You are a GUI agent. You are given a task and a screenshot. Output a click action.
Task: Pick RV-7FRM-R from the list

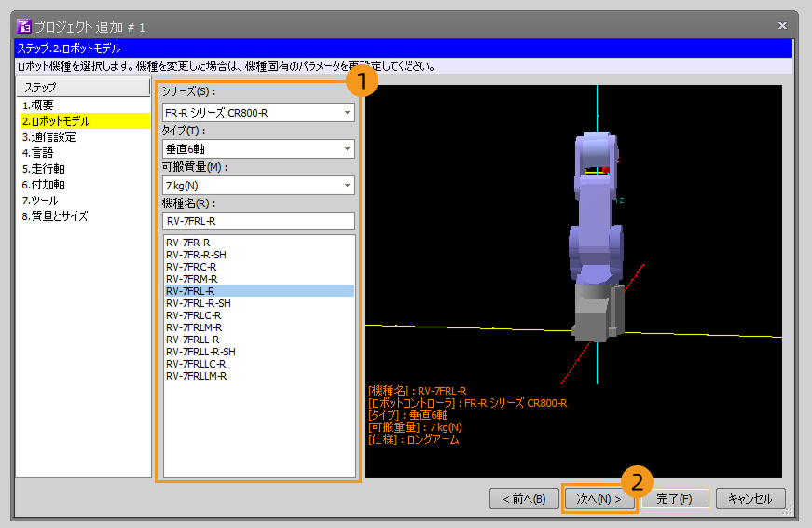point(190,279)
